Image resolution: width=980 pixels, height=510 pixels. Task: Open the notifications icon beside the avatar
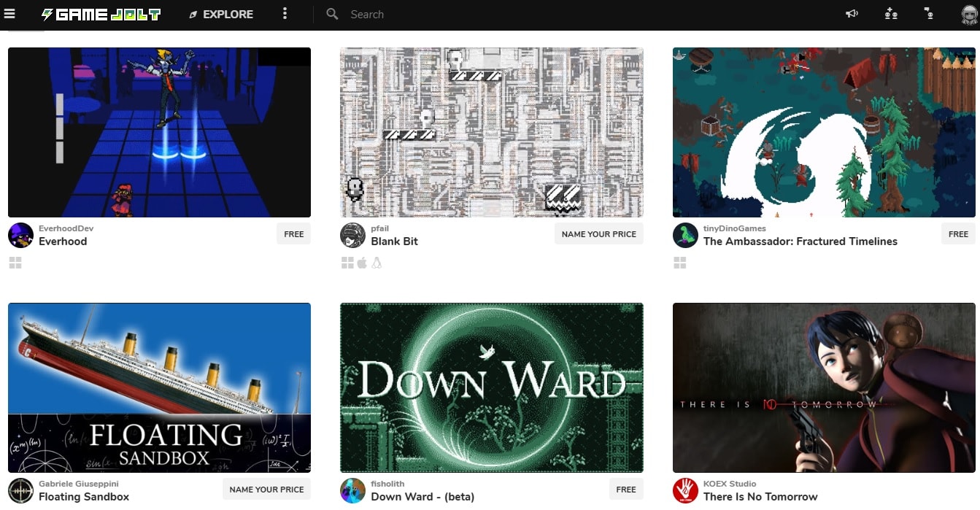coord(928,14)
